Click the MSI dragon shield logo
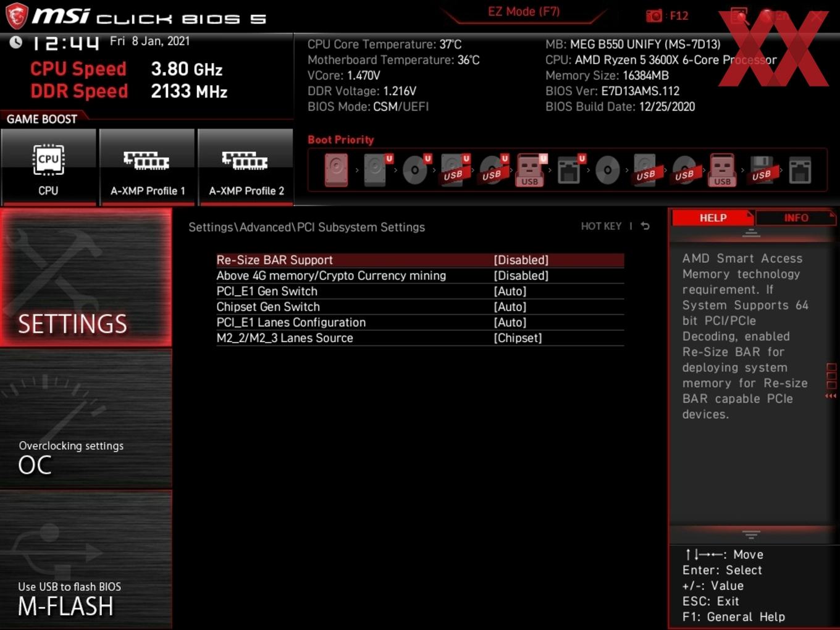 pos(17,15)
